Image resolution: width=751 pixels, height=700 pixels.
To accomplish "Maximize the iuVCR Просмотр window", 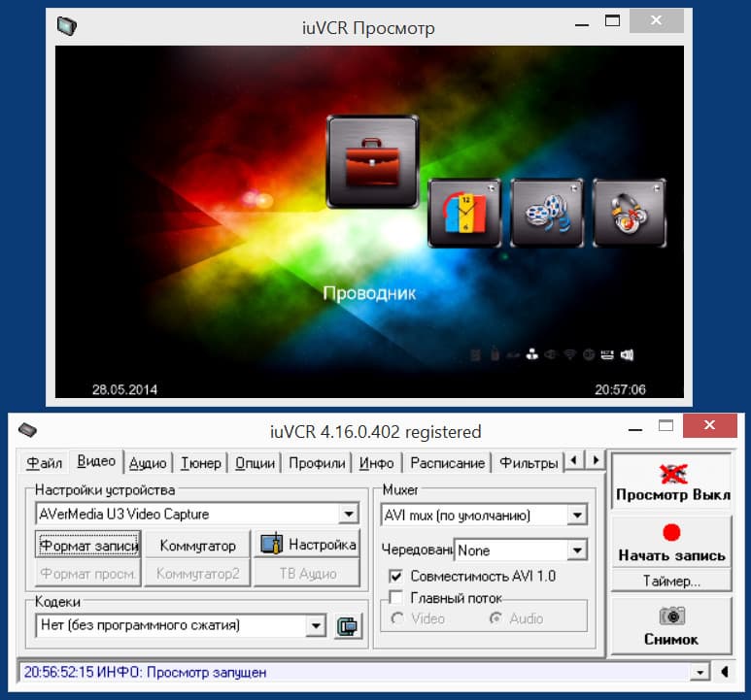I will tap(612, 21).
